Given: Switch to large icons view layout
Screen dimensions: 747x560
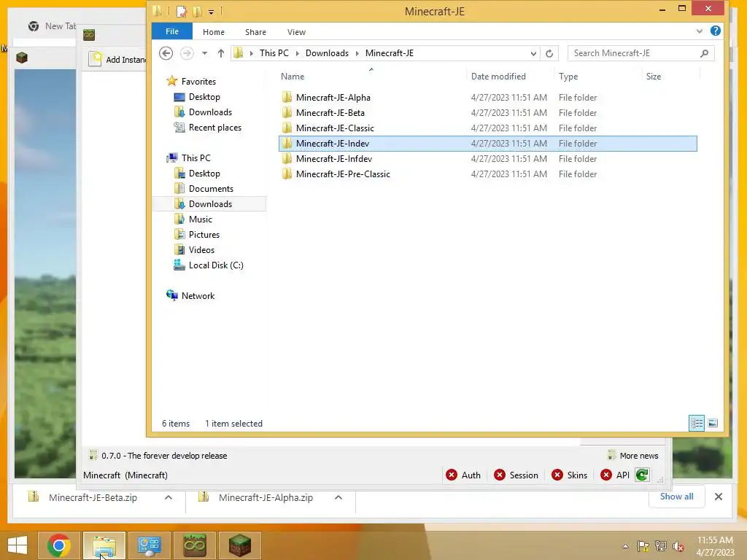Looking at the screenshot, I should click(713, 423).
